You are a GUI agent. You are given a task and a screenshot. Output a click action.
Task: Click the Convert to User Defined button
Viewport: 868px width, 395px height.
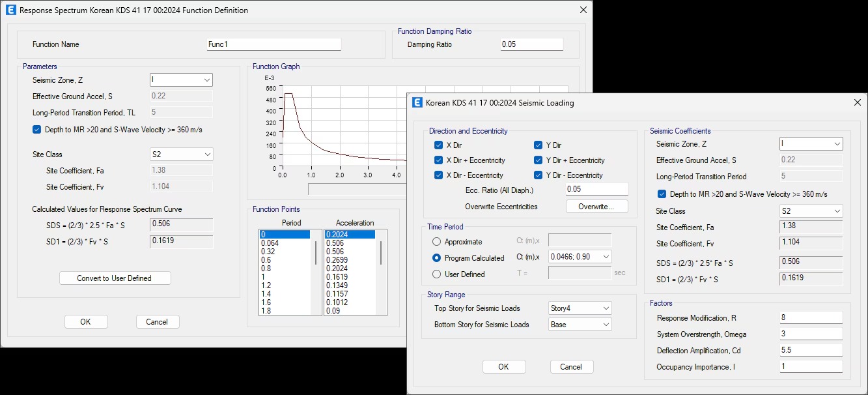coord(115,278)
